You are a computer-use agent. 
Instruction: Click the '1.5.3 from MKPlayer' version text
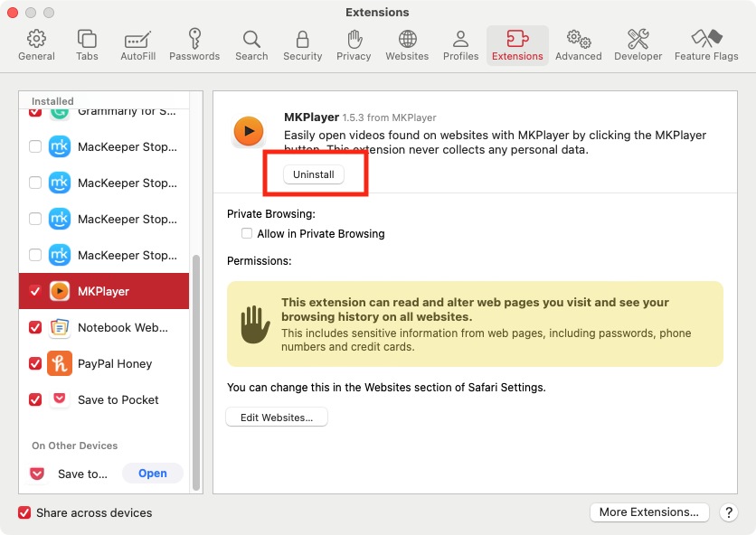pos(389,117)
